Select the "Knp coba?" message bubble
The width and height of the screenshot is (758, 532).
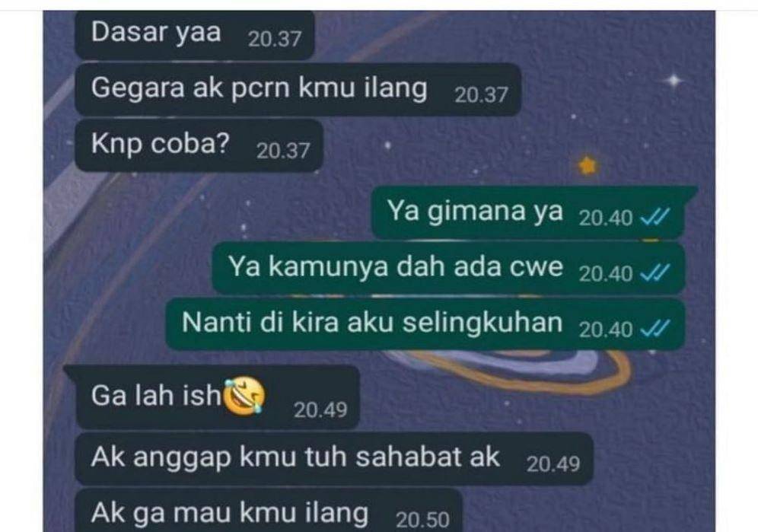(x=199, y=145)
